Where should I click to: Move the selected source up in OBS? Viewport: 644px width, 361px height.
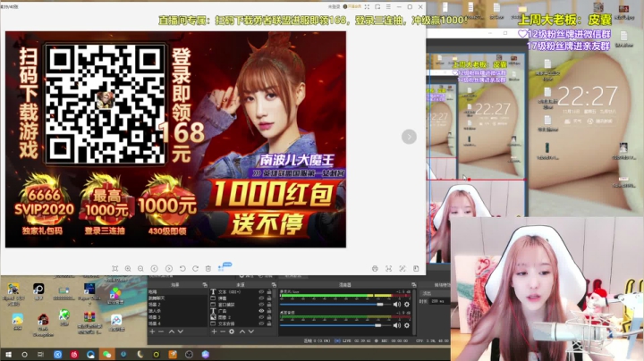pos(242,332)
